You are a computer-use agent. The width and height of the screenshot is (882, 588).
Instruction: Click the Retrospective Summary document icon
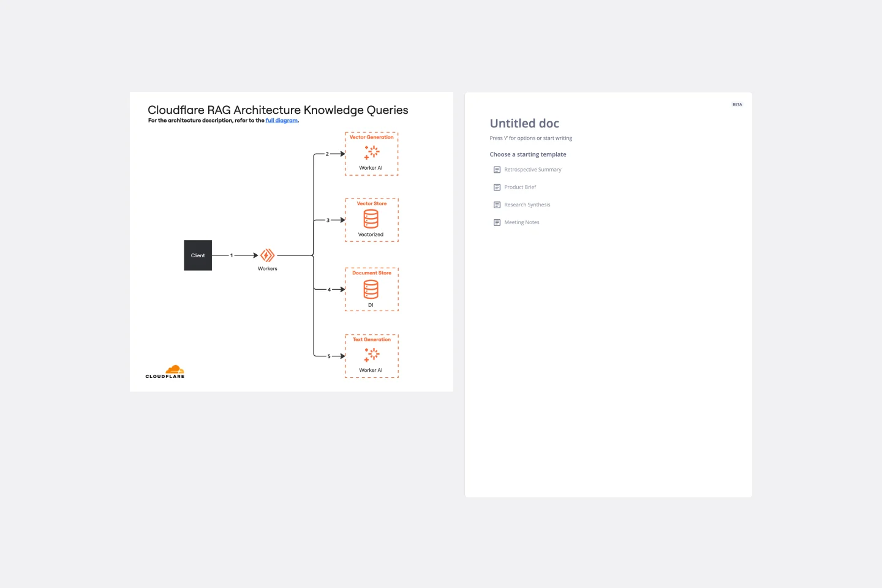point(497,170)
